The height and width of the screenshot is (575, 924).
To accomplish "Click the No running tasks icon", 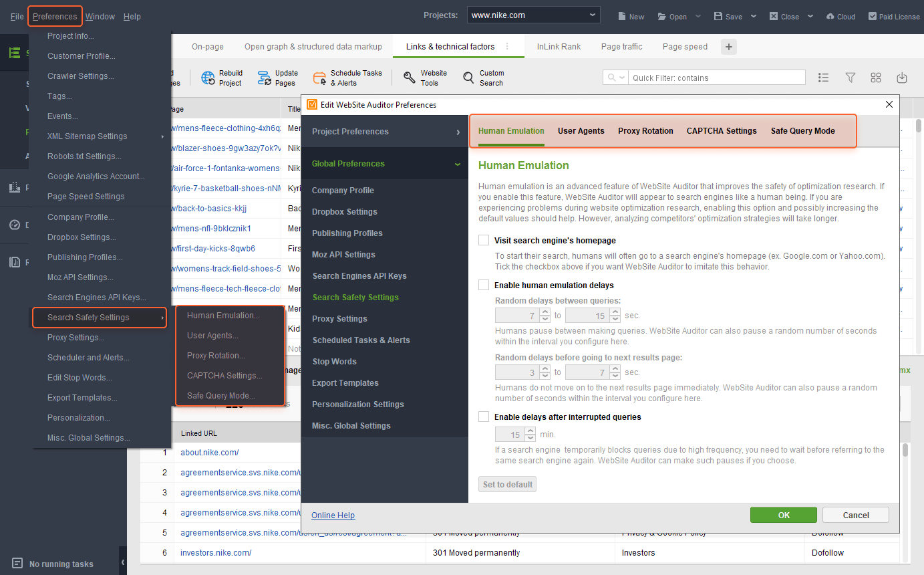I will (x=17, y=564).
